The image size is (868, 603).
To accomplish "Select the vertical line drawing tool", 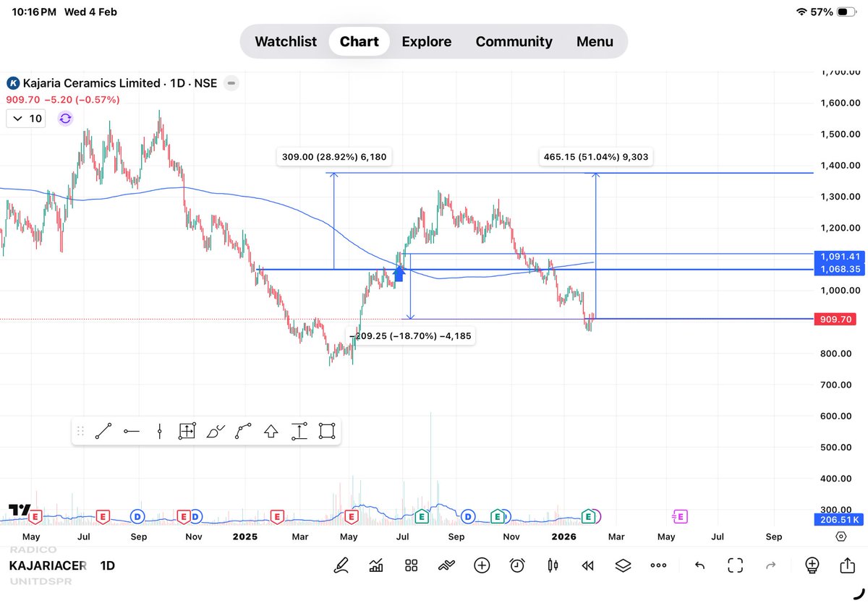I will point(159,432).
